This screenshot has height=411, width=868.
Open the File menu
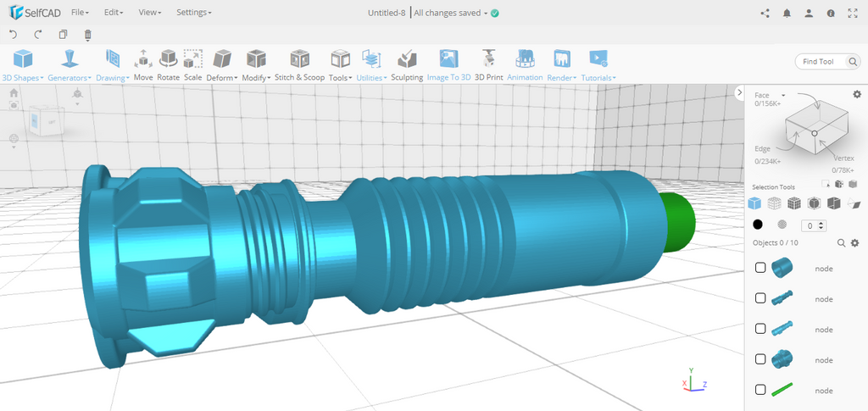click(x=81, y=12)
